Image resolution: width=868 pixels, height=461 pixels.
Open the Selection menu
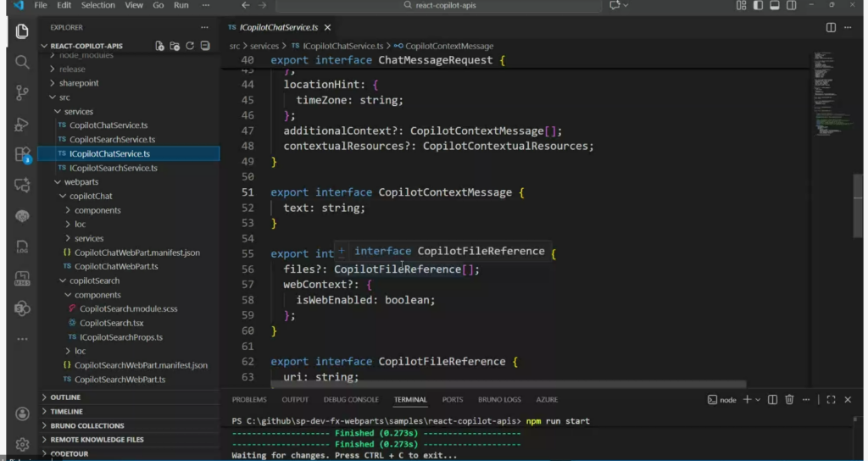97,5
